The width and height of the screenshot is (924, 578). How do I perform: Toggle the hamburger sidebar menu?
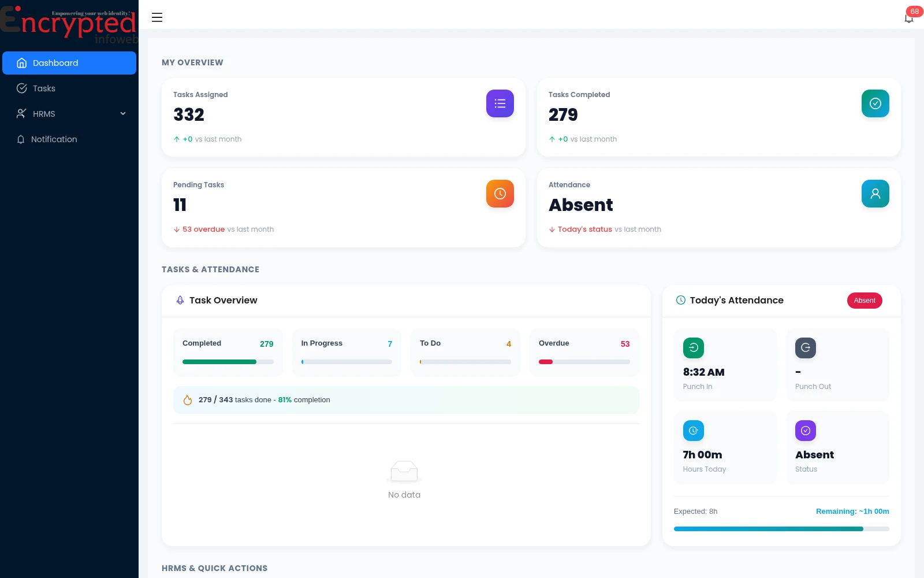157,17
